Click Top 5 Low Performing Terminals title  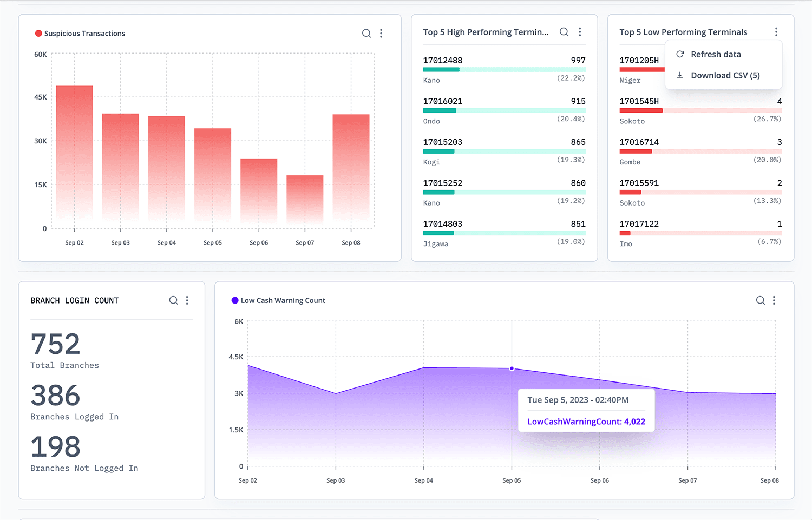[x=683, y=32]
